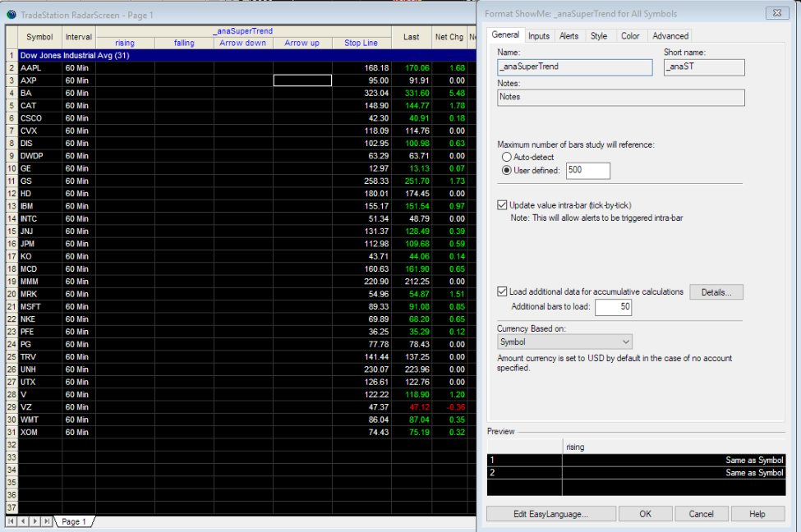Select the User defined radio option
The image size is (801, 532).
(507, 171)
